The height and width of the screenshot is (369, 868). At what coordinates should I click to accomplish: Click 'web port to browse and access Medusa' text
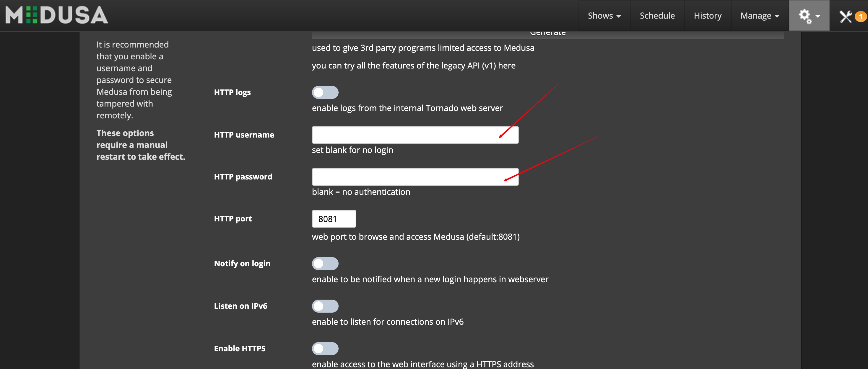pos(416,237)
